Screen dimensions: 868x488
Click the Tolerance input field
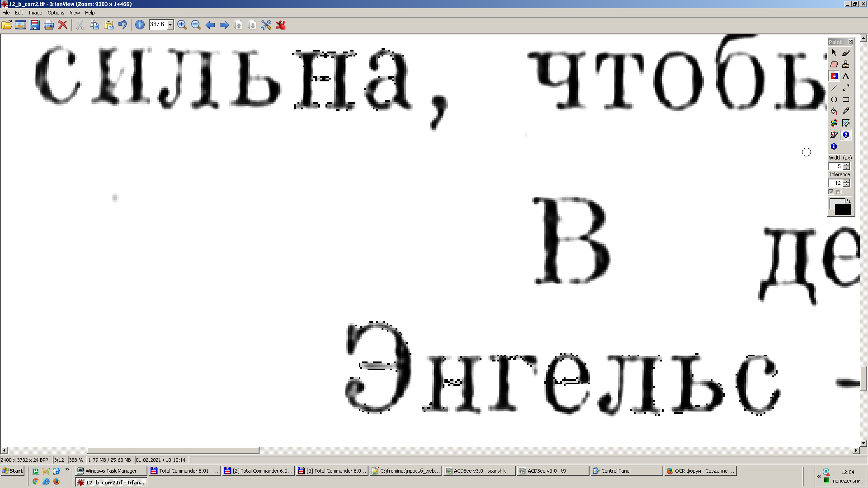(x=836, y=183)
